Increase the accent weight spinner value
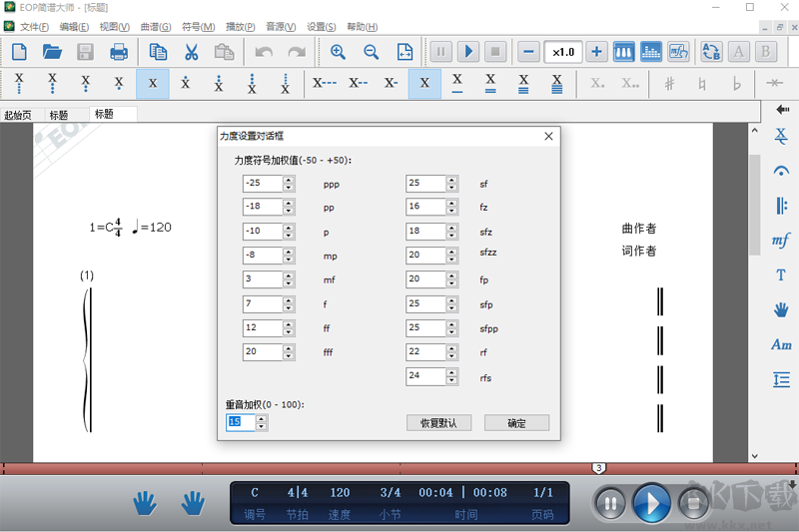The width and height of the screenshot is (799, 532). [262, 418]
